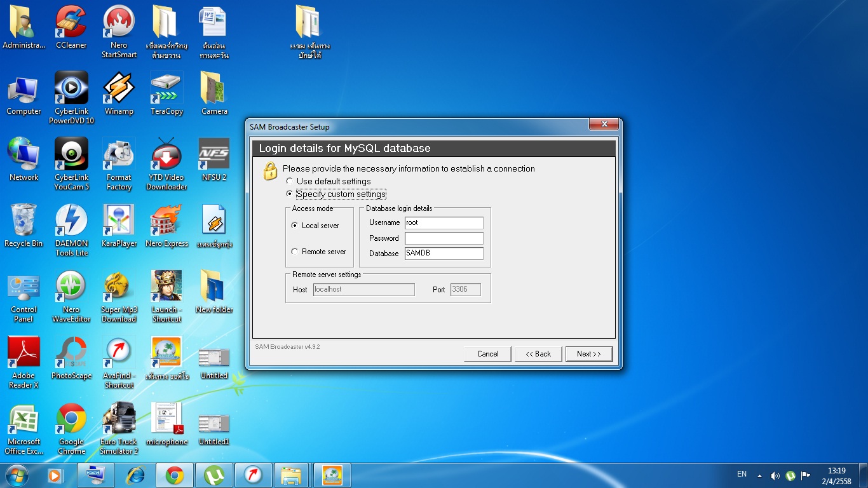
Task: Select CyberLink PowerDVD 10 shortcut
Action: pos(71,98)
